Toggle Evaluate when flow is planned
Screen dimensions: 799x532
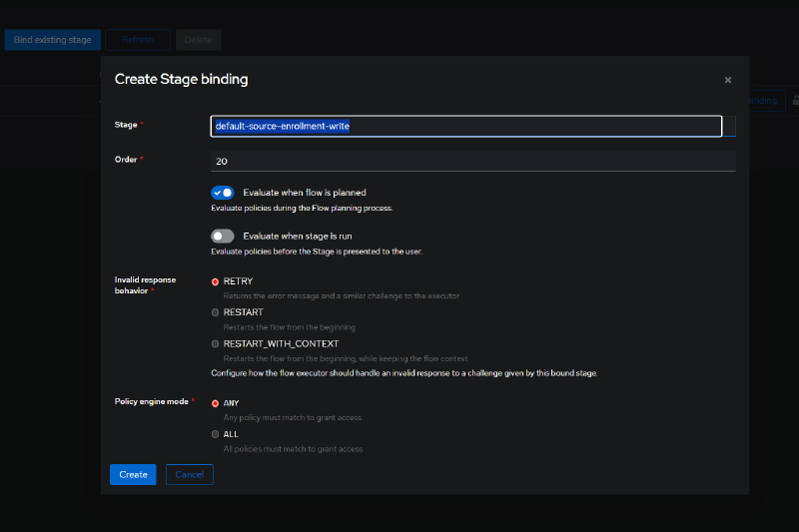coord(223,193)
